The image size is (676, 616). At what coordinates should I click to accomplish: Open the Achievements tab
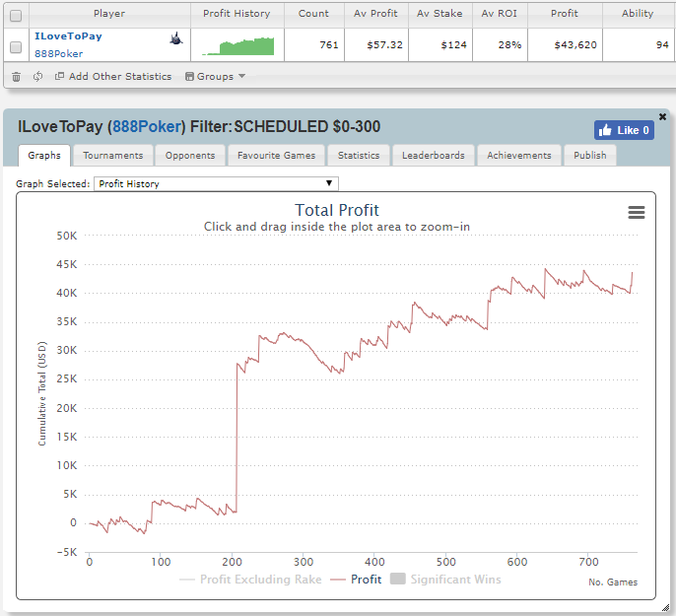tap(519, 155)
